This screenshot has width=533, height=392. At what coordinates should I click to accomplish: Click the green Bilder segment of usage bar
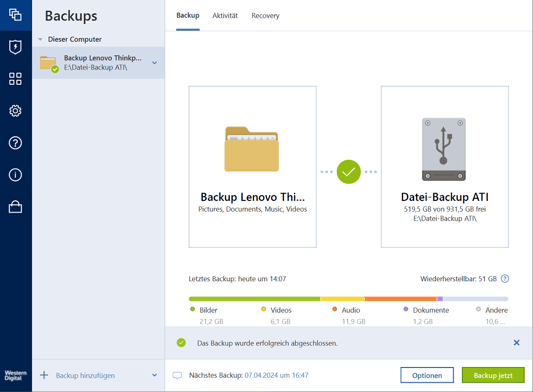click(254, 299)
